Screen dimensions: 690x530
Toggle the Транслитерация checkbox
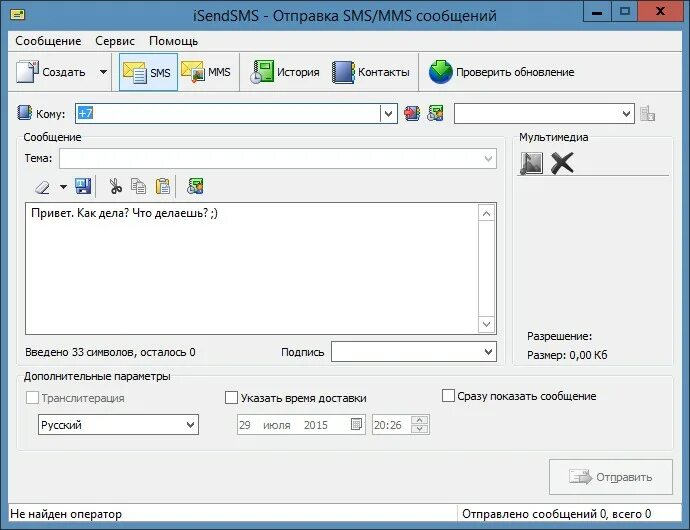pyautogui.click(x=32, y=398)
